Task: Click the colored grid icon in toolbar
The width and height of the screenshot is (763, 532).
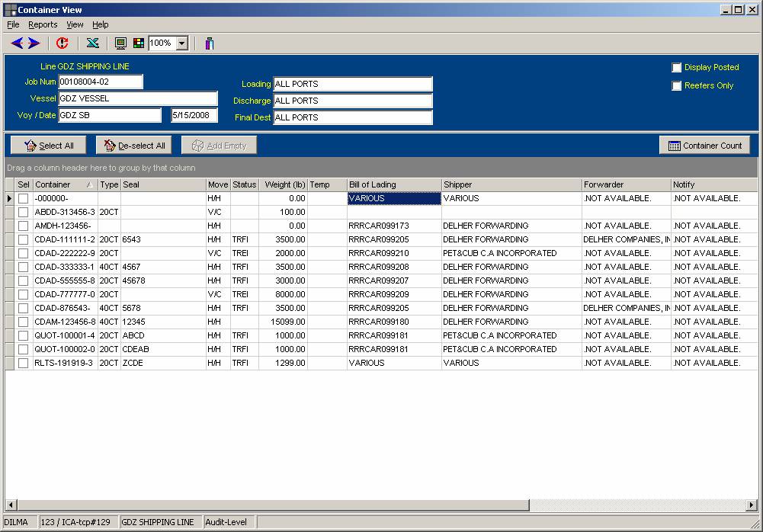Action: pyautogui.click(x=138, y=43)
